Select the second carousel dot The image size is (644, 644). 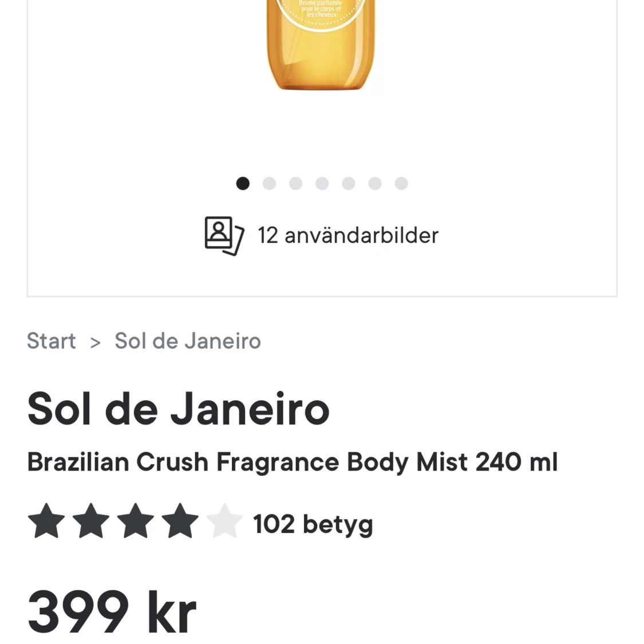(x=269, y=183)
